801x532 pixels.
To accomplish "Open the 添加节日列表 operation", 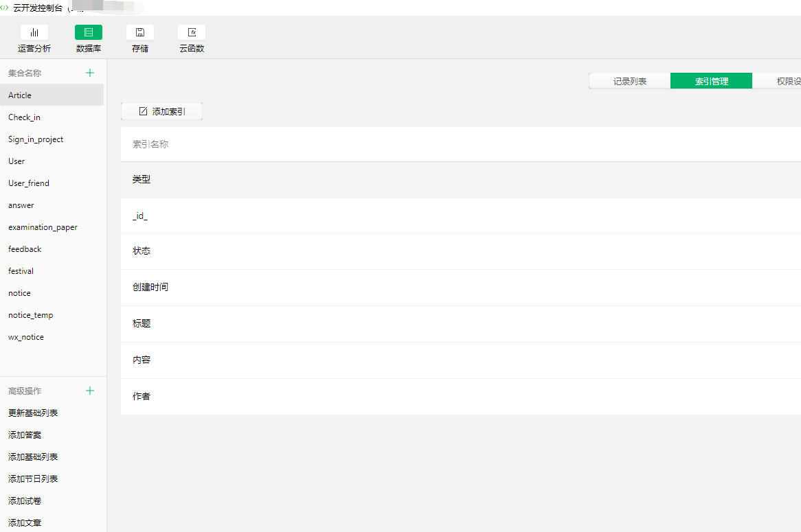I will tap(33, 479).
